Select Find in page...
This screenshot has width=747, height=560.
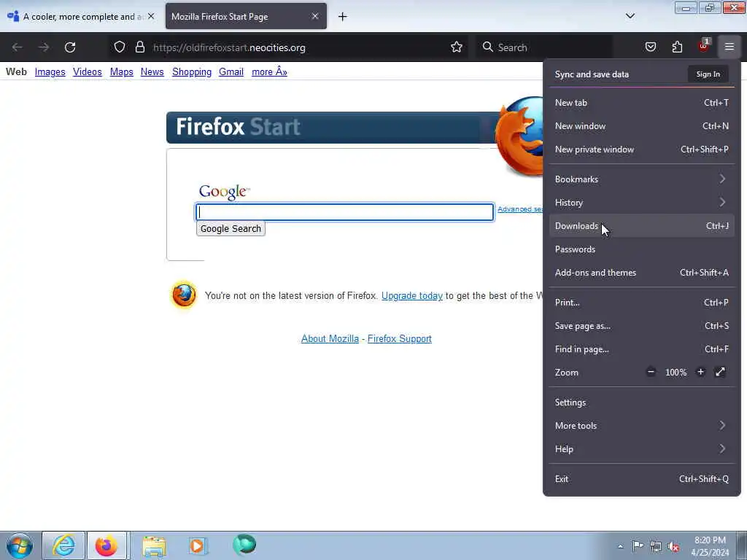642,349
